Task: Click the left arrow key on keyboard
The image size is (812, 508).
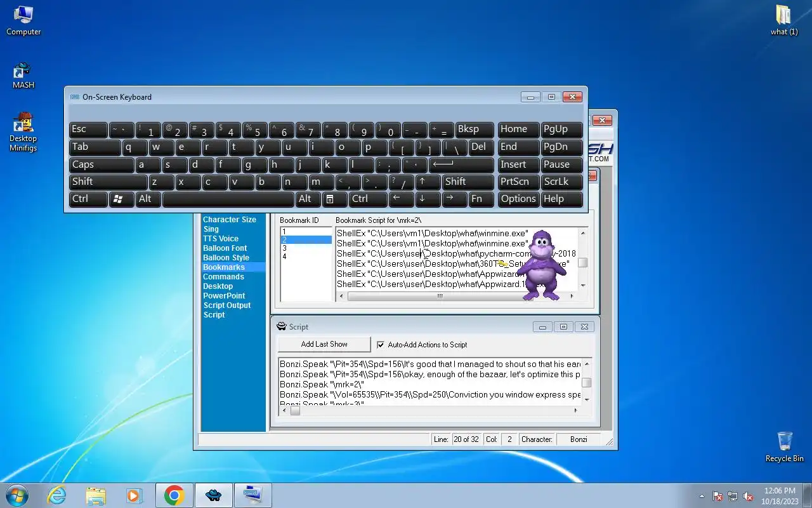Action: click(402, 199)
